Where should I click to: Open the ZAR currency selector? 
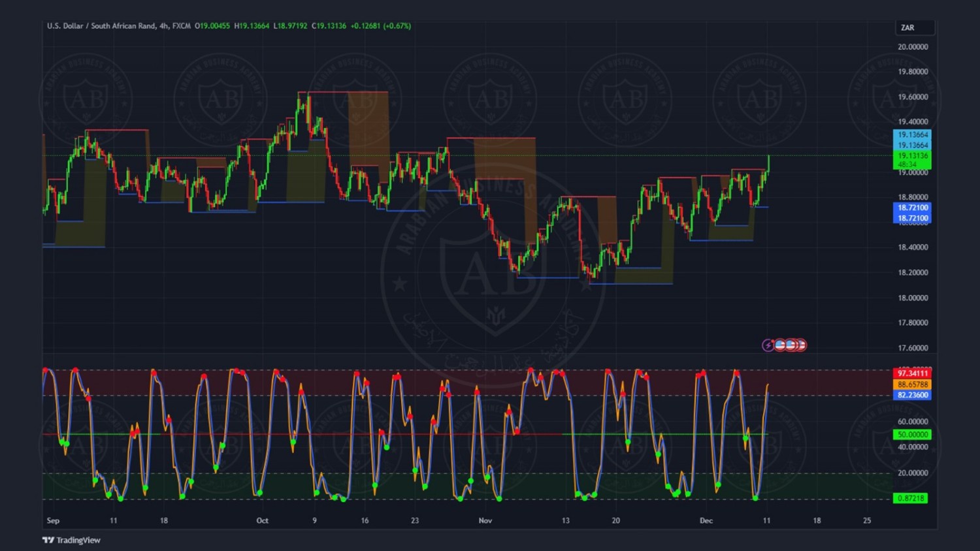click(x=915, y=27)
